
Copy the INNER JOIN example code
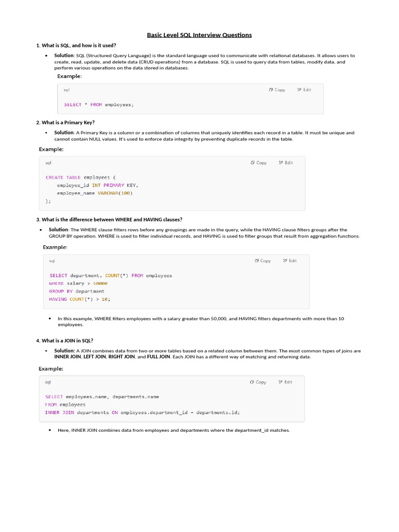point(258,382)
